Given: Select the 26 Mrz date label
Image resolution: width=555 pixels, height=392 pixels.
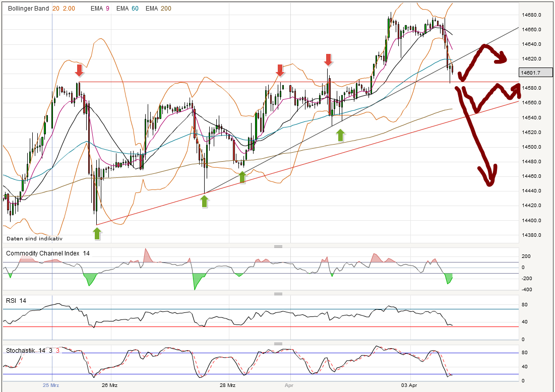Looking at the screenshot, I should coord(109,385).
